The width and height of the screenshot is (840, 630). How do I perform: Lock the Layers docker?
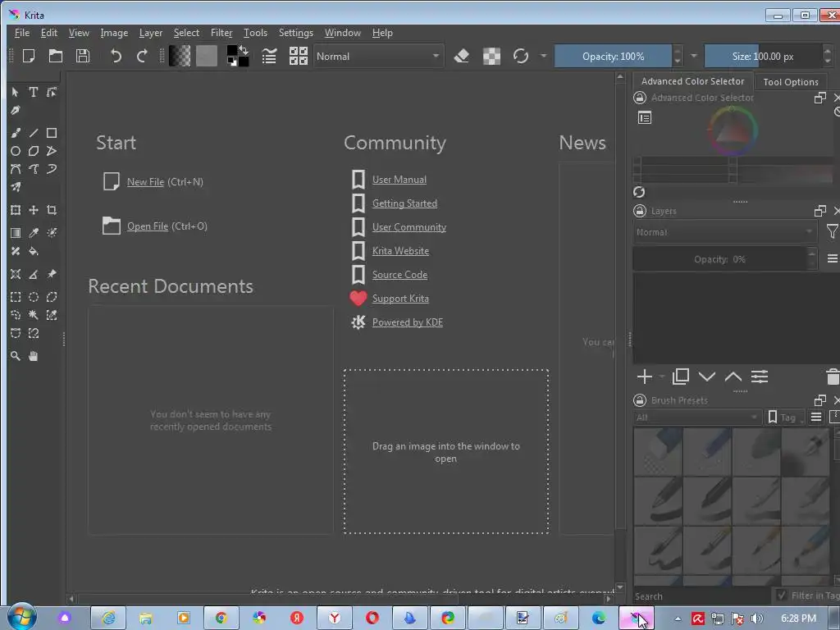(x=640, y=211)
